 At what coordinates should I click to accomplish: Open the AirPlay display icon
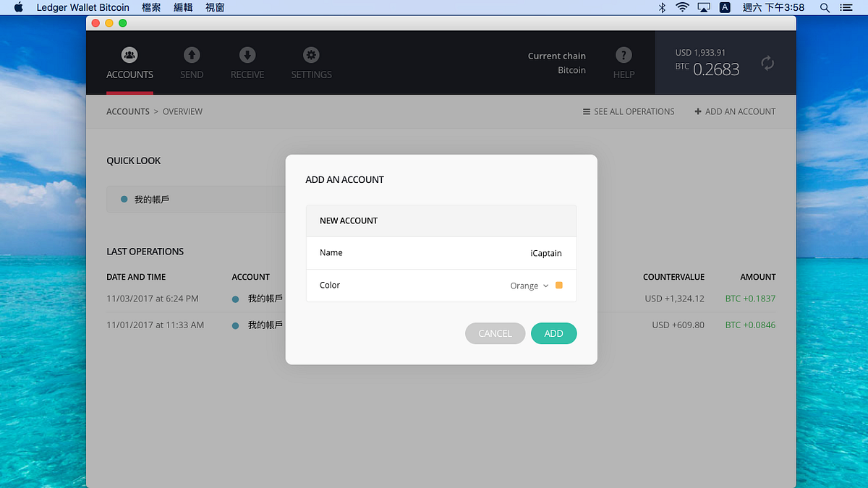704,7
